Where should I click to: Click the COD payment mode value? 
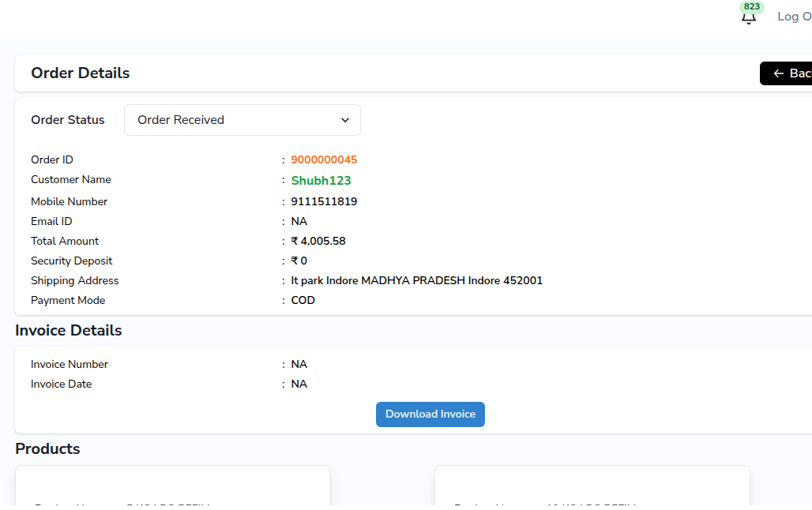(x=303, y=300)
